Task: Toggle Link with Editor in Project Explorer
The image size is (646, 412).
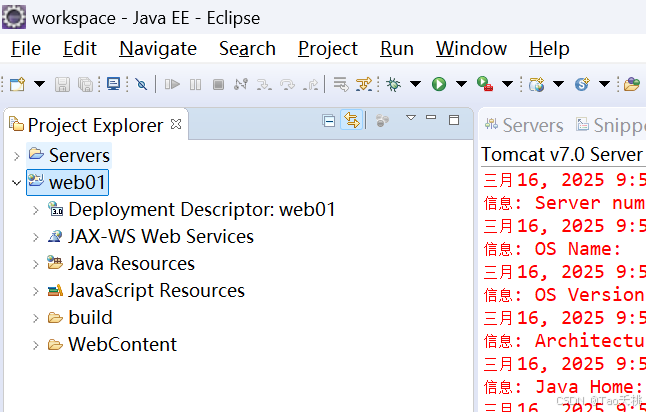Action: point(351,120)
